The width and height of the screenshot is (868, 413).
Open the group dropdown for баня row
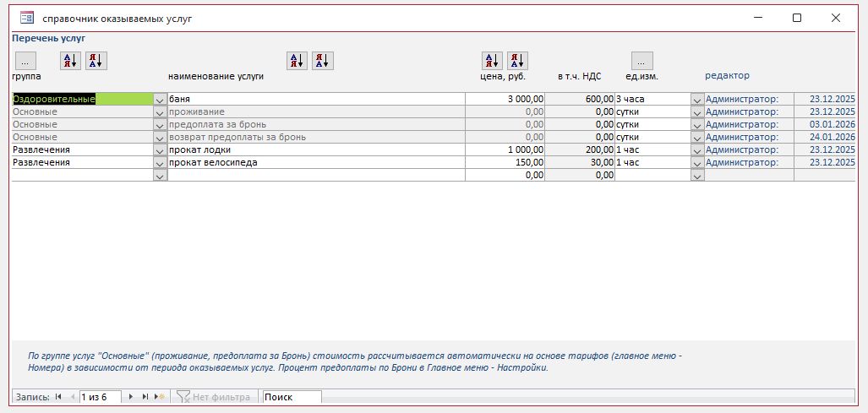click(x=161, y=100)
